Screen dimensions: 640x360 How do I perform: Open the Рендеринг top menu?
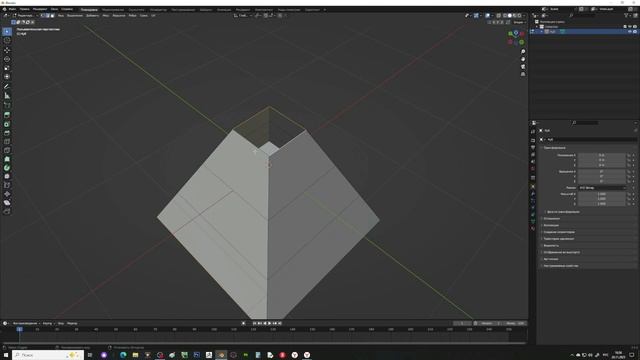coord(40,9)
